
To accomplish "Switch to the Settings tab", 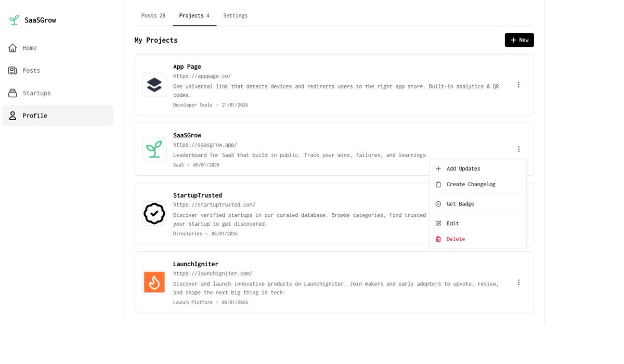I will point(236,16).
